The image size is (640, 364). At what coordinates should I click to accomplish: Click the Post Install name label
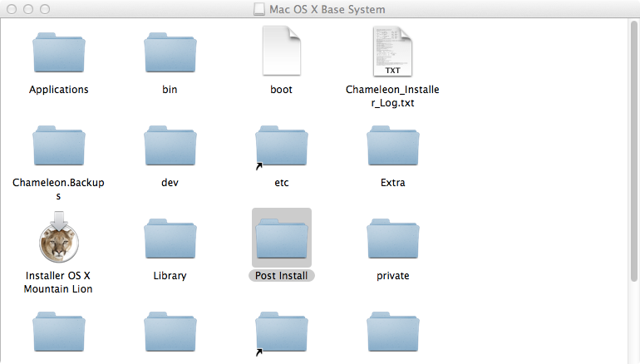pyautogui.click(x=281, y=276)
